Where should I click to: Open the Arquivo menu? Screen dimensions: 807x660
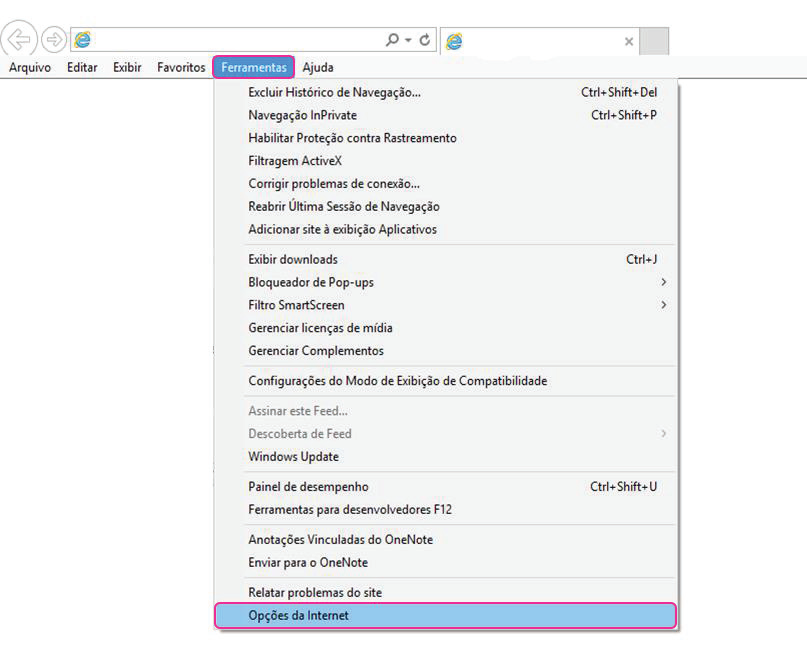pos(30,68)
